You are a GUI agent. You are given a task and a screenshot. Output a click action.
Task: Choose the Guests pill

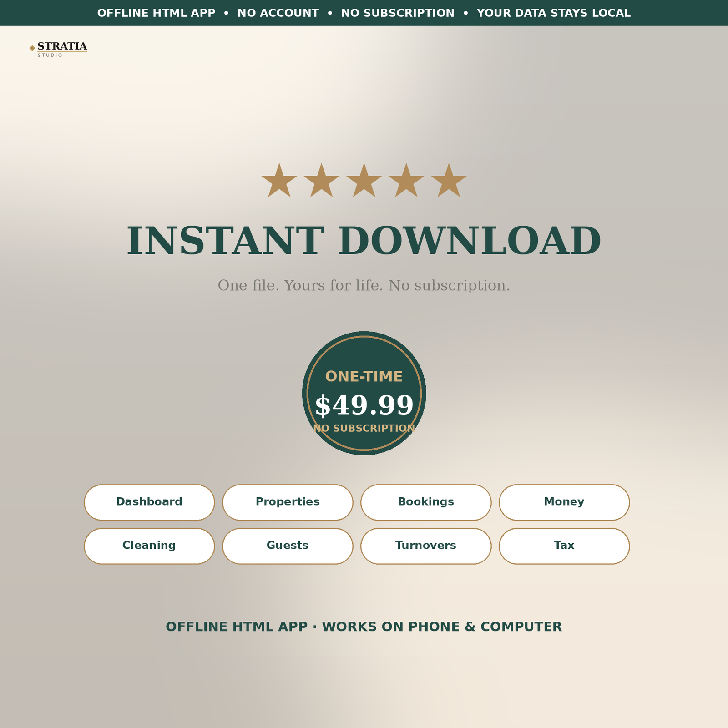click(288, 546)
